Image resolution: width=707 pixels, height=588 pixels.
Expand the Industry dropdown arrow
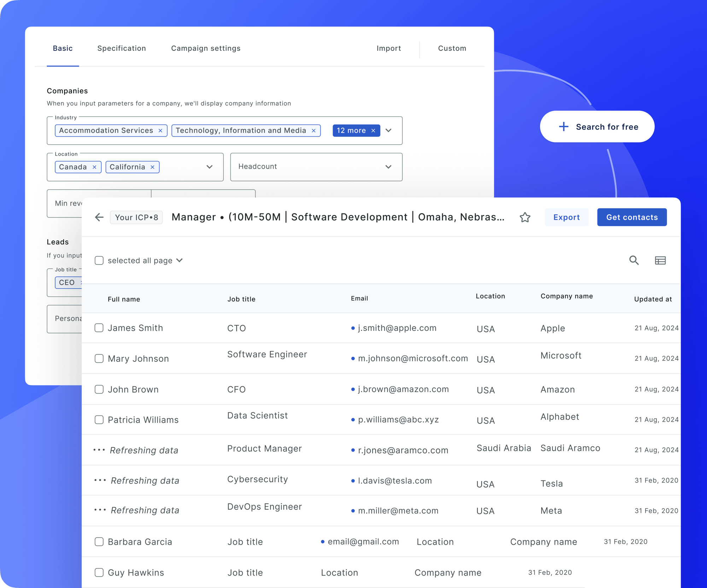(388, 130)
